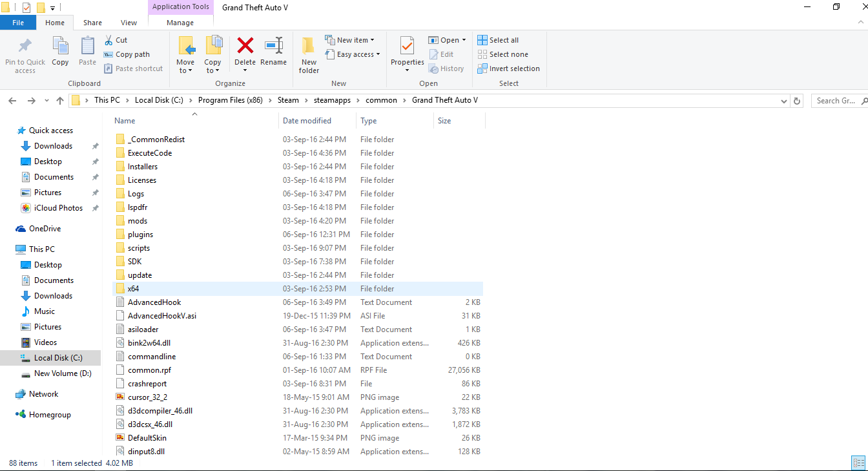The height and width of the screenshot is (471, 868).
Task: Click the steamapps segment in the address bar
Action: (x=333, y=100)
